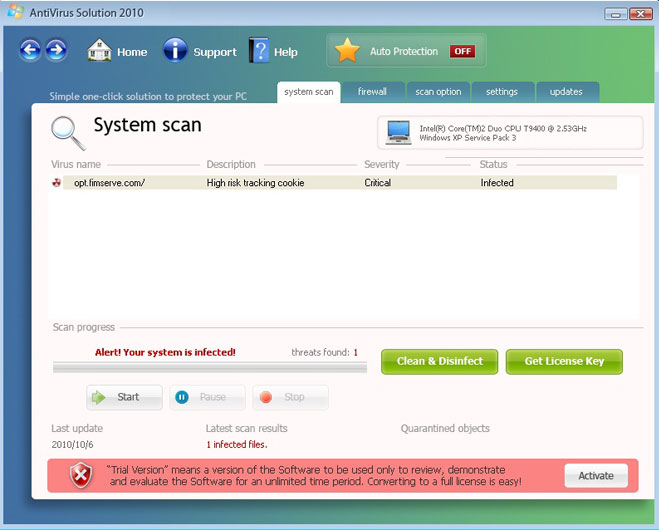Open the updates tab
Screen dimensions: 659x530
(x=567, y=92)
